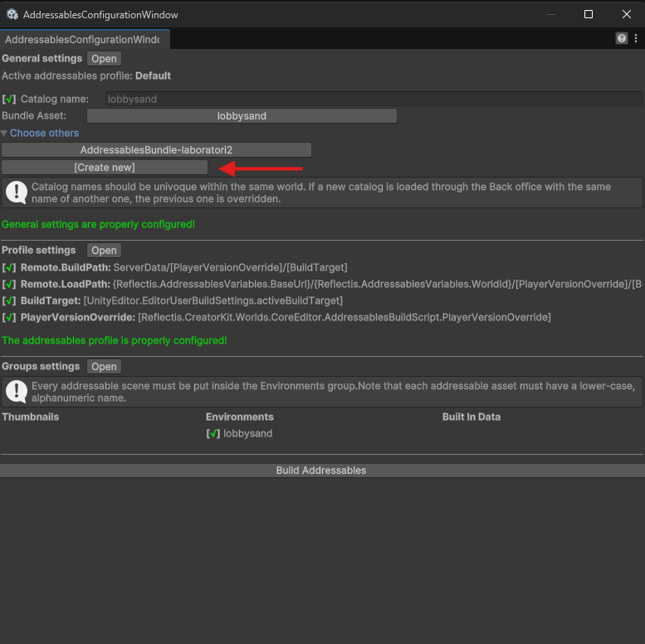
Task: Maximize the AddressablesConfigurationWindow
Action: (589, 14)
